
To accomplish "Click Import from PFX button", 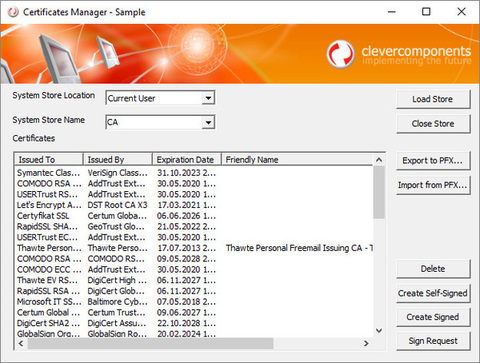I will coord(433,185).
